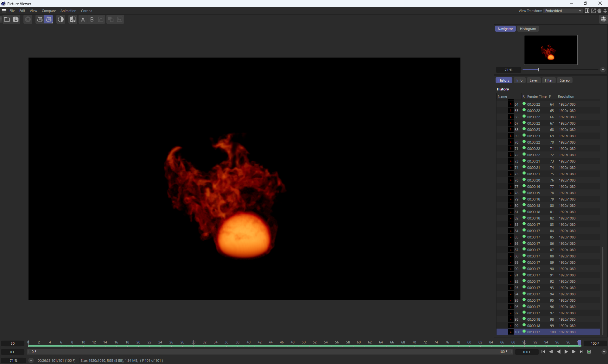
Task: Switch to the Histogram tab
Action: point(528,29)
